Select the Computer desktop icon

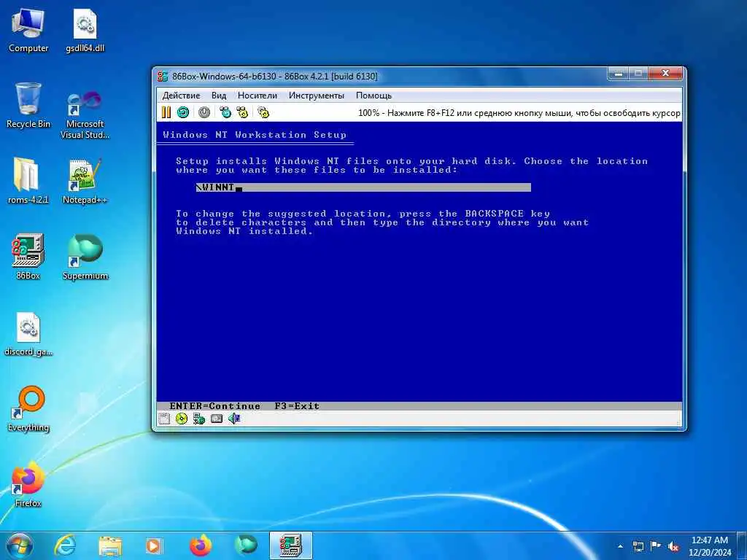(x=28, y=31)
